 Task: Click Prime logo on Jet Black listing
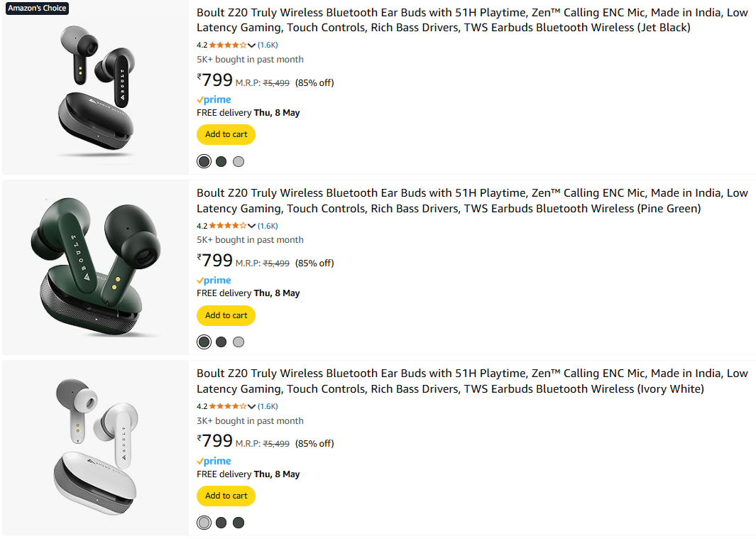coord(214,100)
